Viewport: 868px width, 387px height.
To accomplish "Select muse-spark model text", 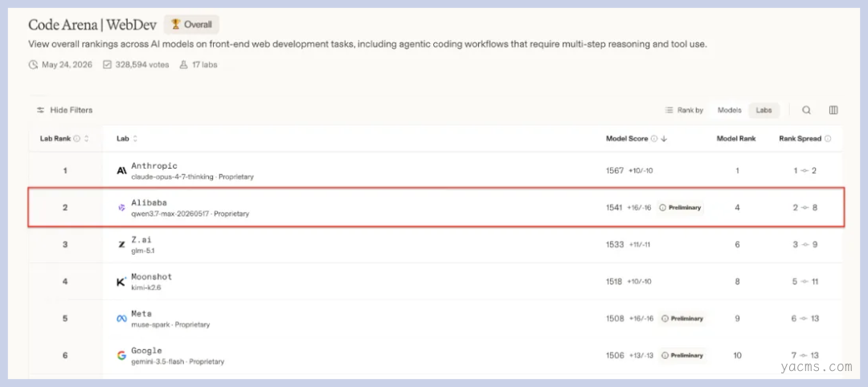I will 151,324.
